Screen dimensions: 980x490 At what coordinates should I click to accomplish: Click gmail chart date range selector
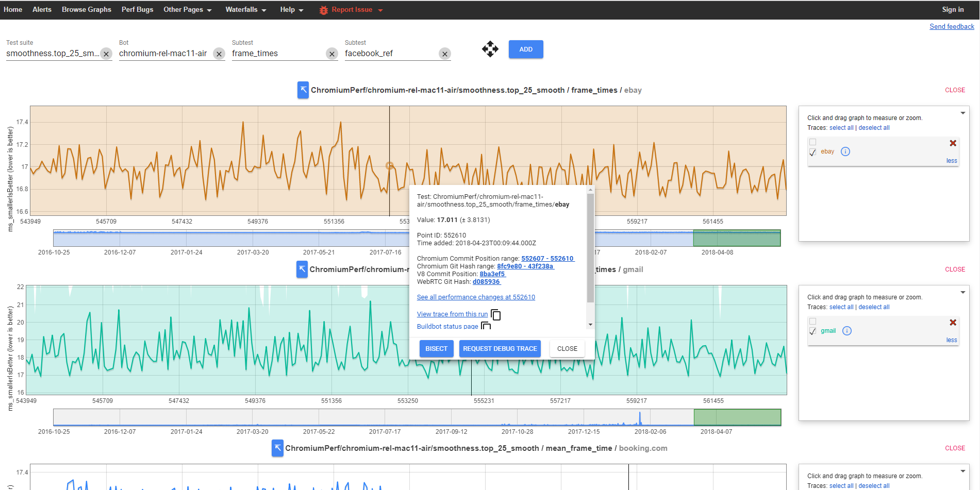click(737, 417)
